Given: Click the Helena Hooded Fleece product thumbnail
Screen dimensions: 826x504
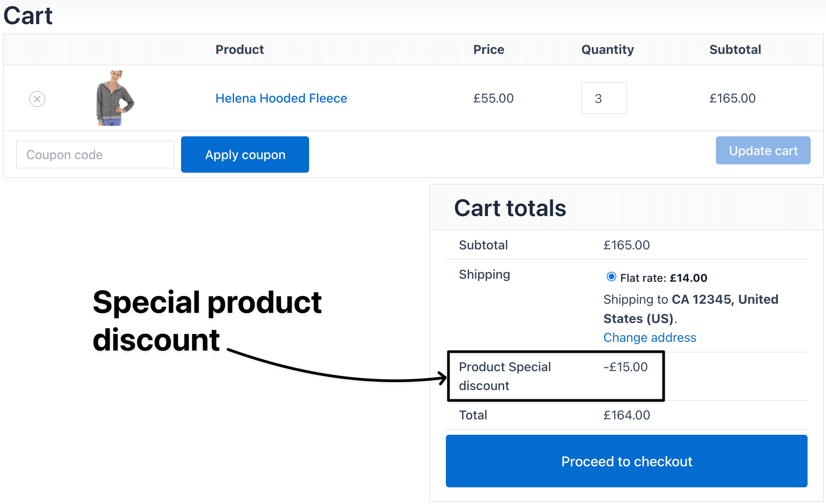Looking at the screenshot, I should 114,98.
